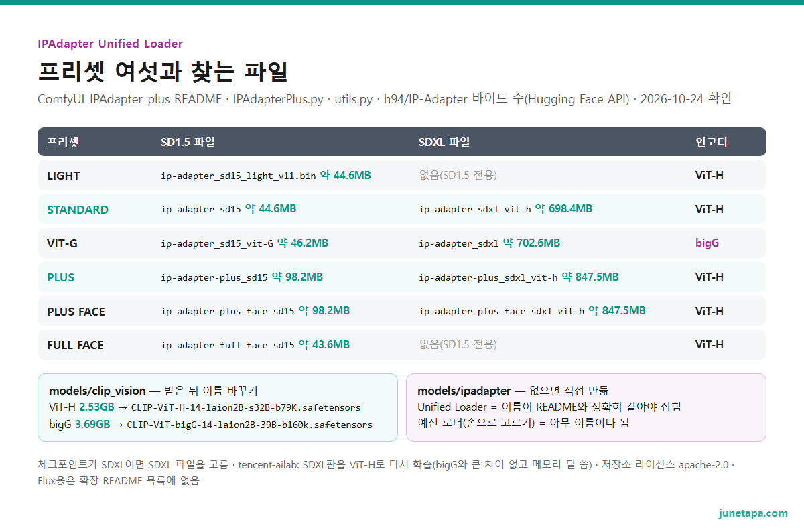This screenshot has width=804, height=532.
Task: Select the LIGHT preset name
Action: tap(63, 176)
